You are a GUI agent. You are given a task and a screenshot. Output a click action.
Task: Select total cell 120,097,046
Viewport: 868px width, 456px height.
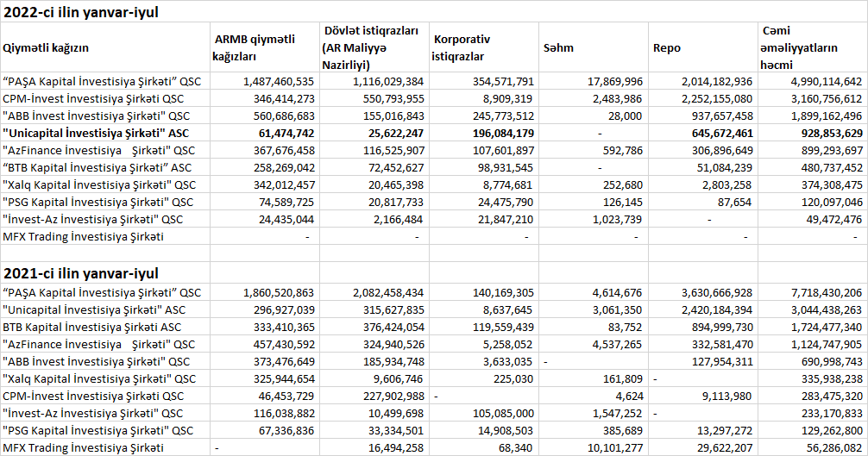pyautogui.click(x=813, y=202)
